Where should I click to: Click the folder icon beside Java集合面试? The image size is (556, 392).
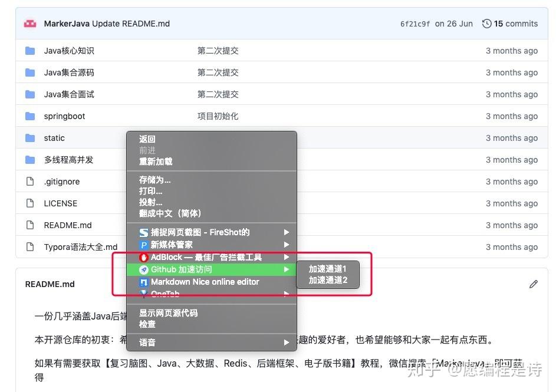(30, 94)
